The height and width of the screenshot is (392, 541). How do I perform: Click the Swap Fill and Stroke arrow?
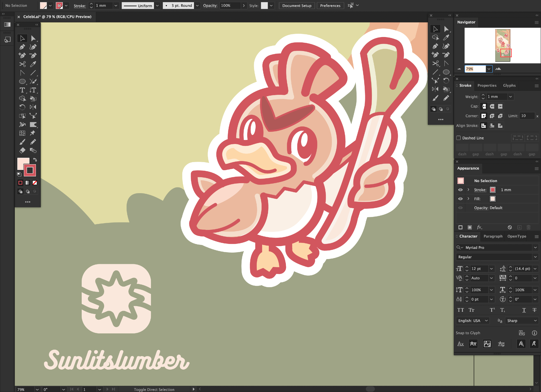[35, 160]
